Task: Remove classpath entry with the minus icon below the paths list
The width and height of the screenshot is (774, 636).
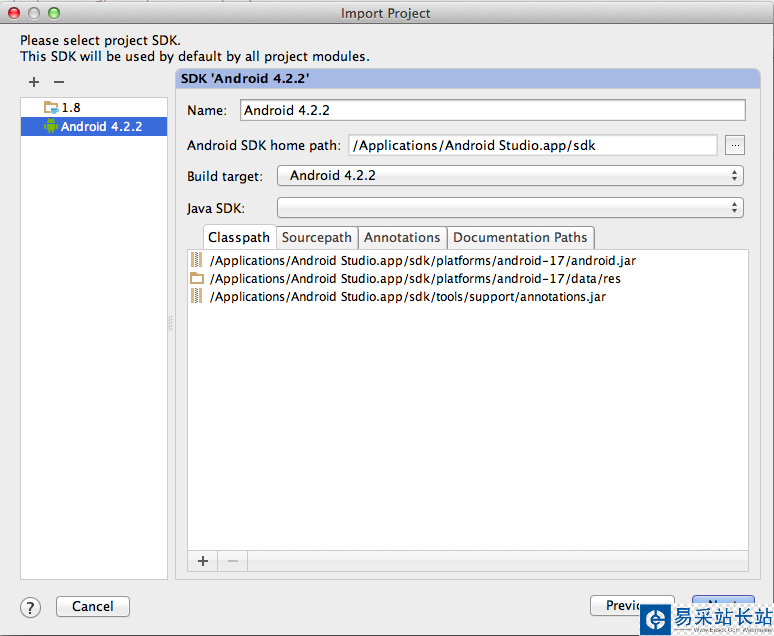Action: tap(233, 561)
